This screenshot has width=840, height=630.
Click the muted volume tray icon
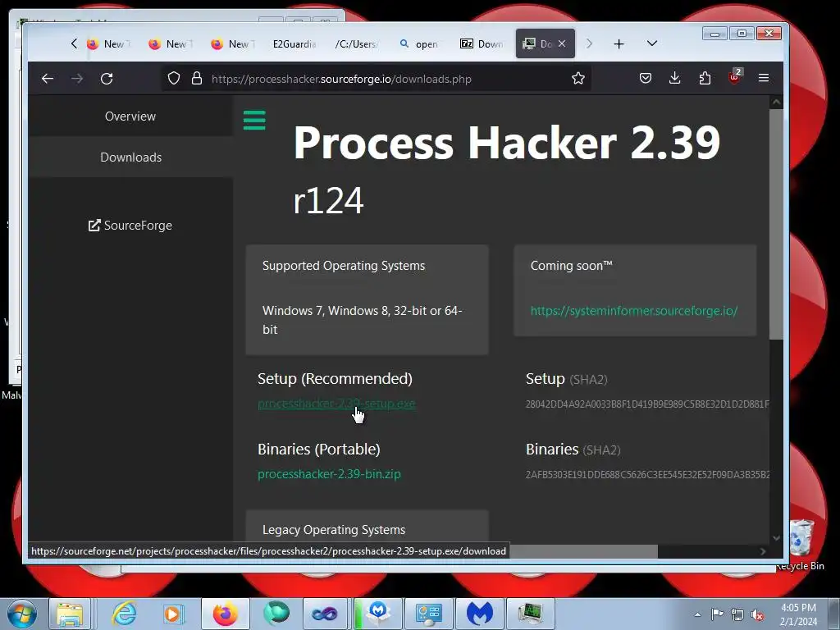[x=757, y=614]
